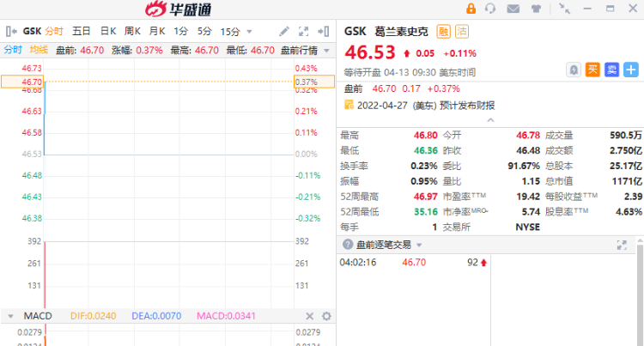Open the skin theme shirt icon

point(536,9)
